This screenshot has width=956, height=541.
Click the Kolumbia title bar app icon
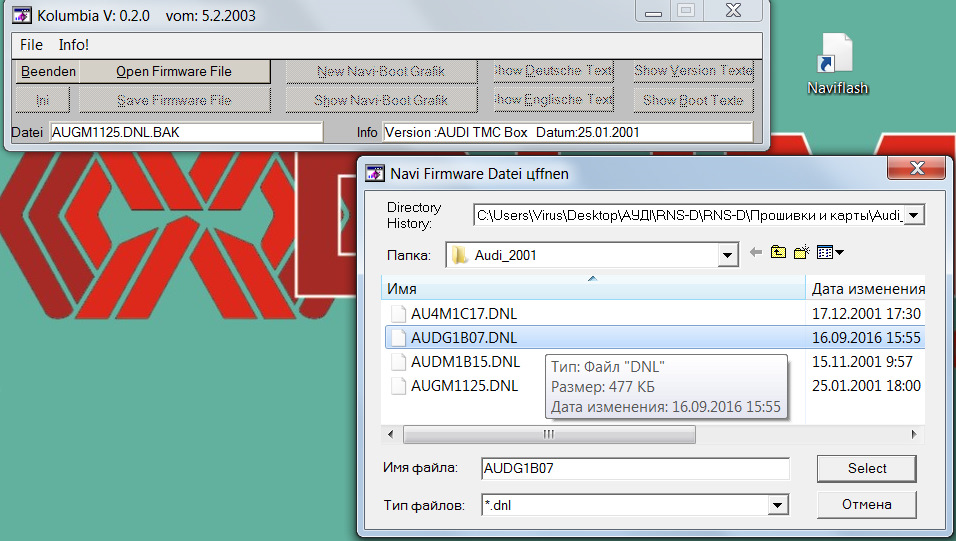pos(22,15)
